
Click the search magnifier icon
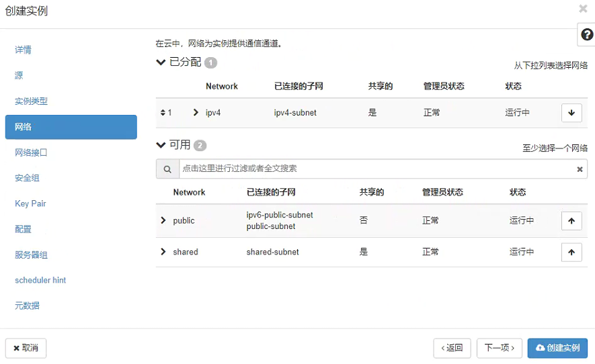pyautogui.click(x=167, y=169)
